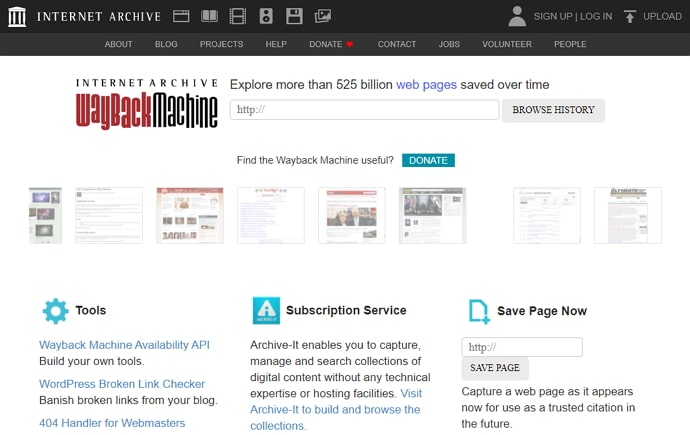Open the VOLUNTEER menu item

[506, 44]
